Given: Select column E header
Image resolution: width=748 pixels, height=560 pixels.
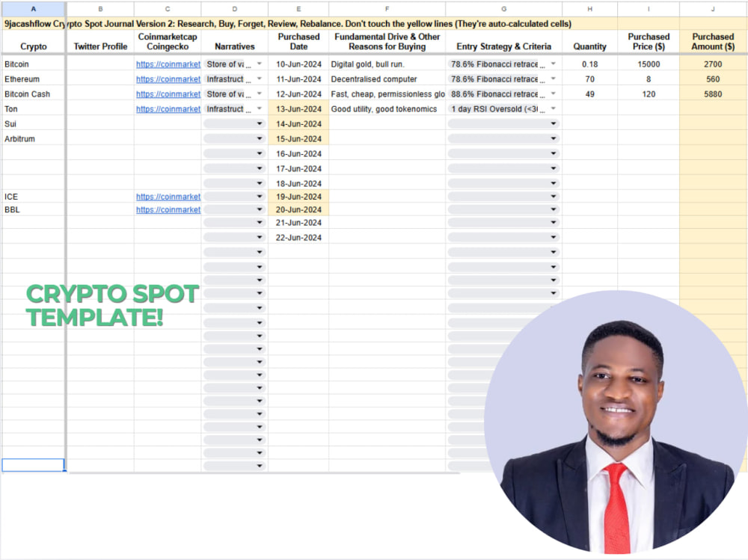Looking at the screenshot, I should 298,8.
